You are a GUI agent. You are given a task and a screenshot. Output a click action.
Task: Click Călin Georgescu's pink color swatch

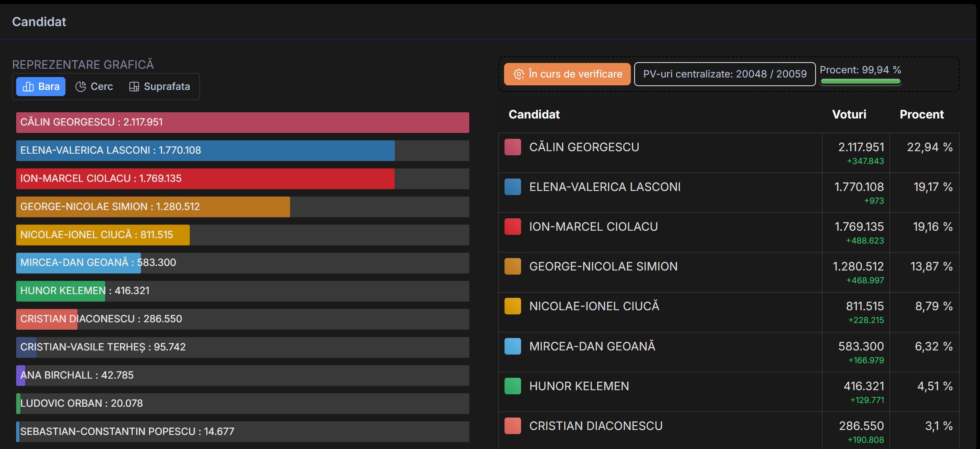point(512,147)
